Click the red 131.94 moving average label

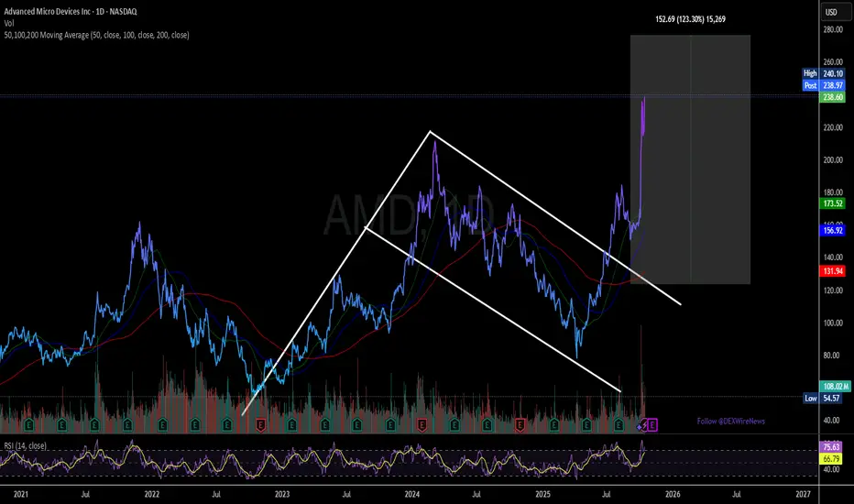pyautogui.click(x=833, y=271)
